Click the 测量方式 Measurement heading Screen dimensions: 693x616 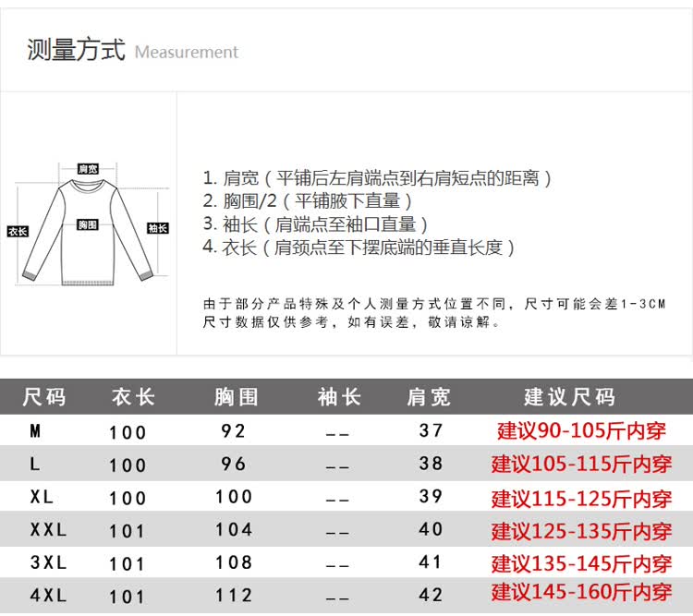(x=132, y=50)
